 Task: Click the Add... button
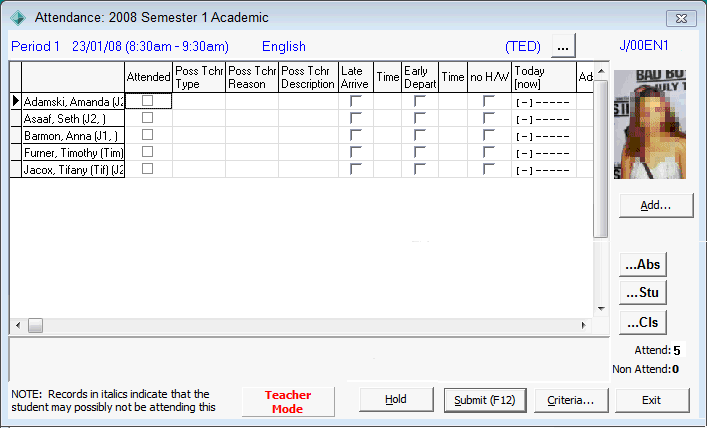pos(656,206)
